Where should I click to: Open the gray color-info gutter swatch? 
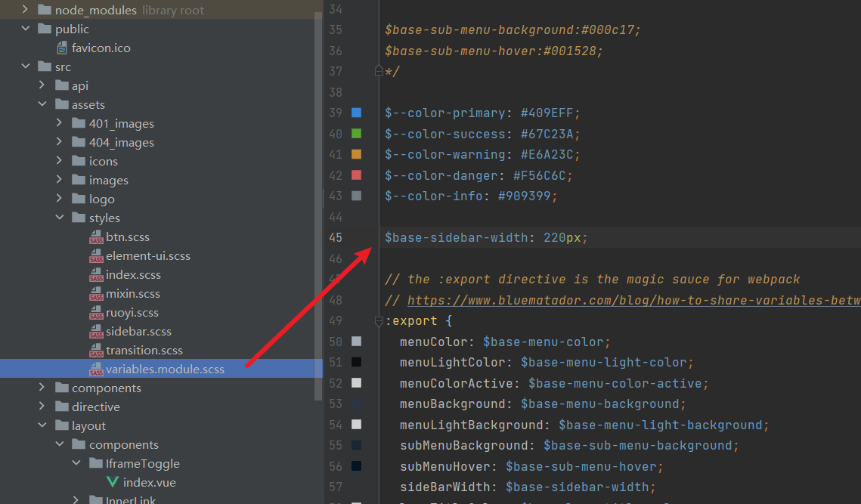[x=356, y=196]
